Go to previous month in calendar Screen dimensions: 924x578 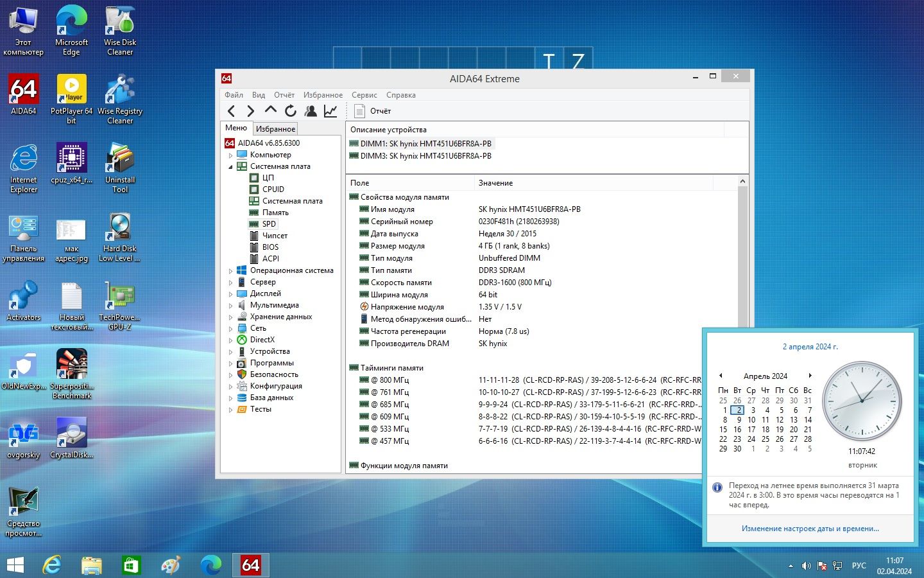point(721,376)
